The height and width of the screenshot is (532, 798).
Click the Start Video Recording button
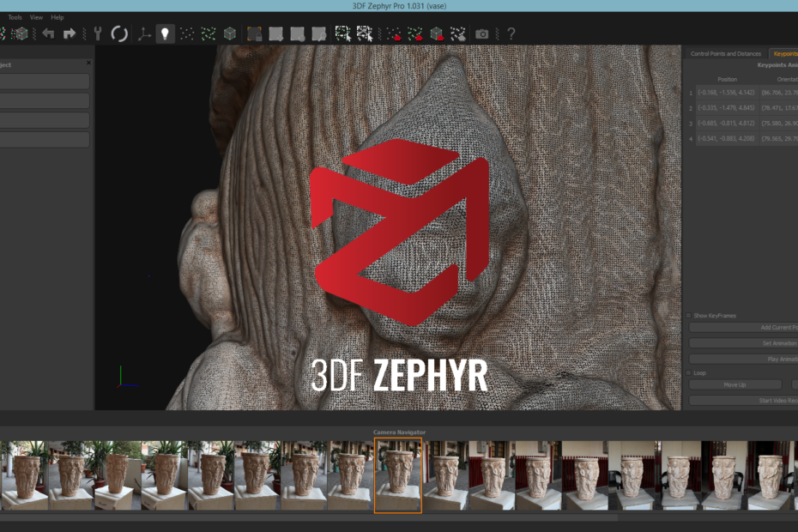744,401
